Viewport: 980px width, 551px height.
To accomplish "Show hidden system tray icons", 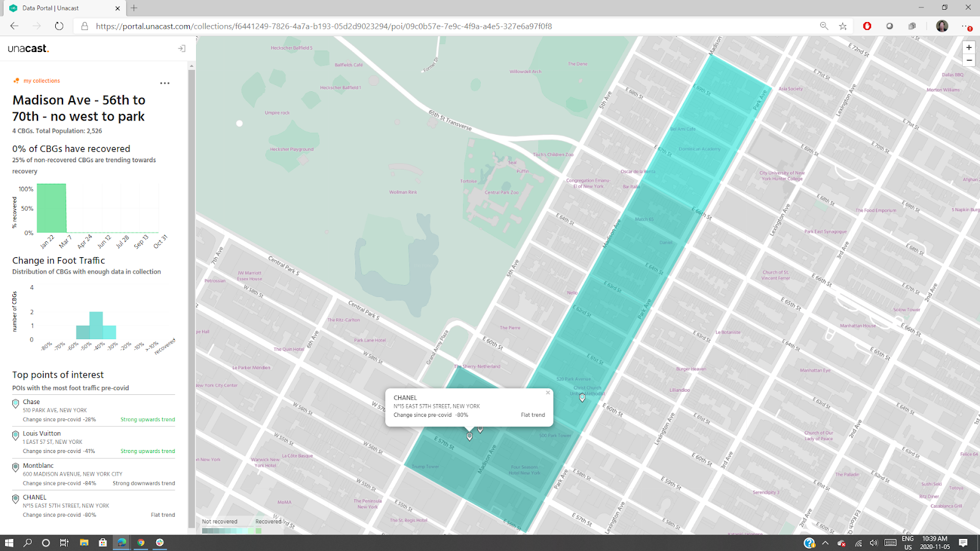I will (825, 543).
